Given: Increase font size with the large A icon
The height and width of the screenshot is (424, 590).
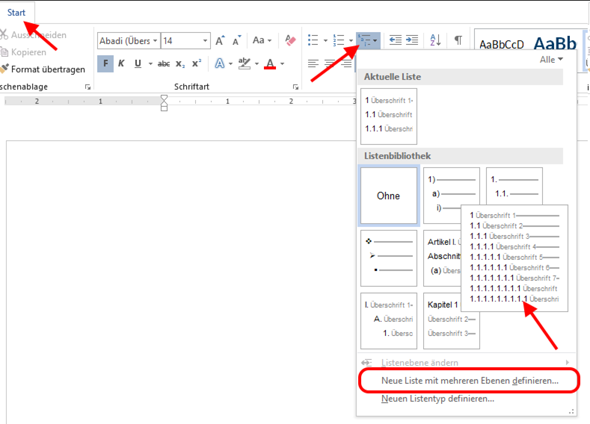Looking at the screenshot, I should tap(220, 40).
